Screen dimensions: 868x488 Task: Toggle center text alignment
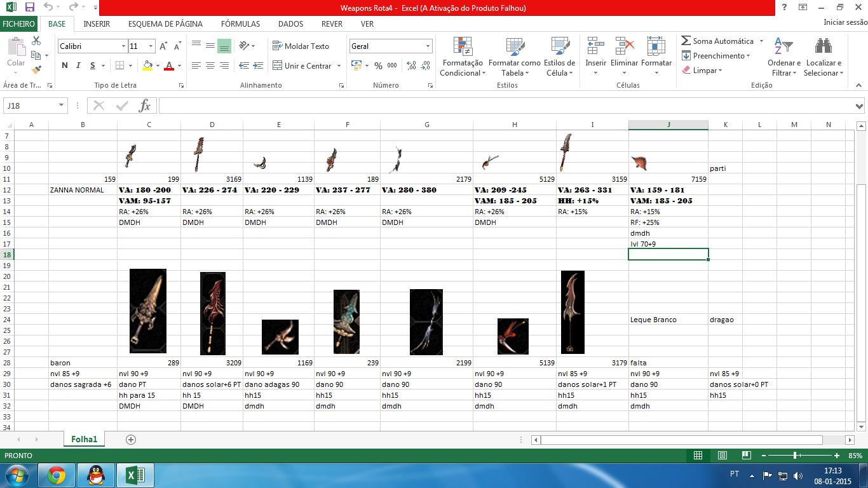[210, 65]
